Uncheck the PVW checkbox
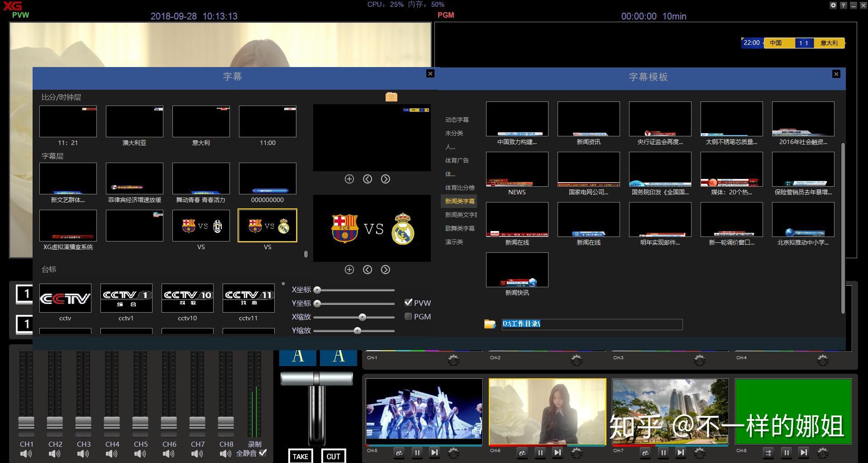Image resolution: width=868 pixels, height=463 pixels. pos(408,303)
